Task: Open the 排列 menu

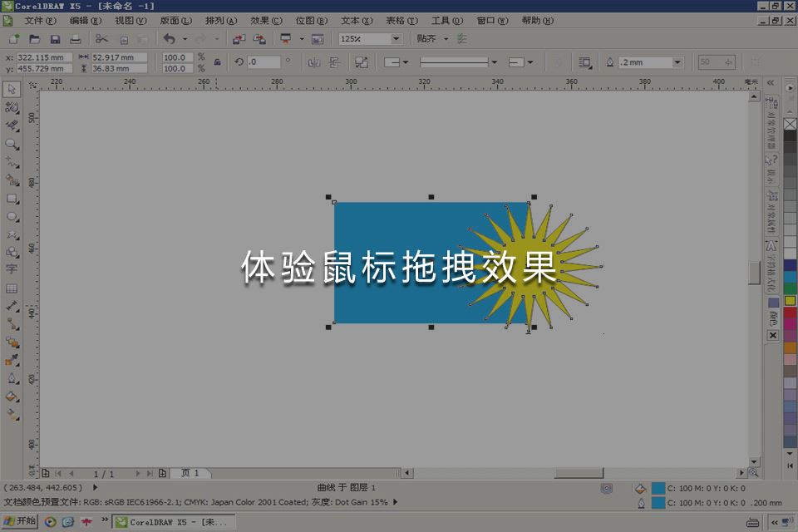Action: point(221,21)
